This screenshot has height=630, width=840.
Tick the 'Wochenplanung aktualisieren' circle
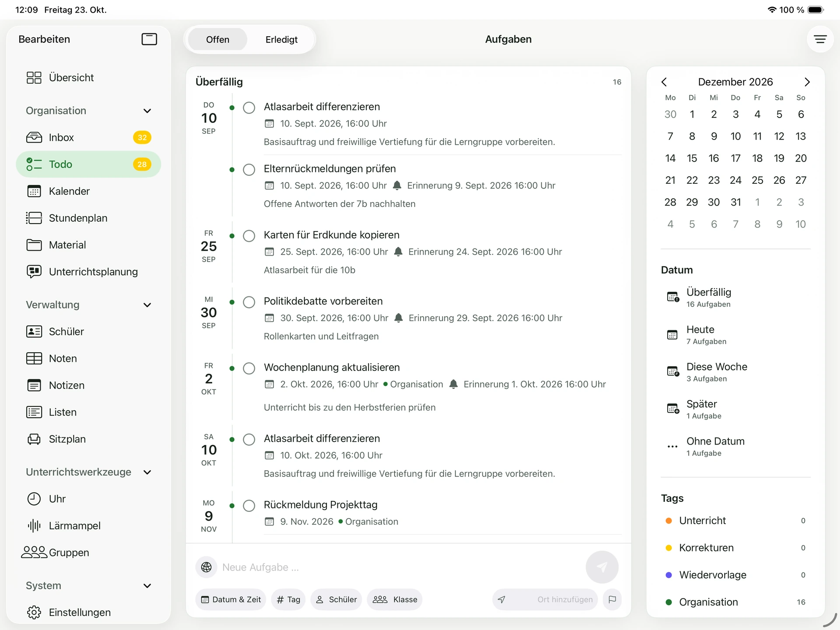click(249, 368)
